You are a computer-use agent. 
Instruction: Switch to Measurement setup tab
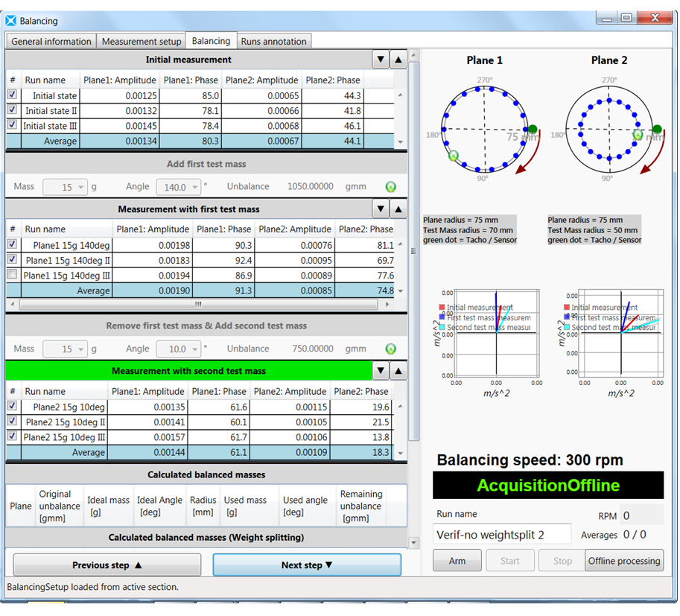pos(142,42)
